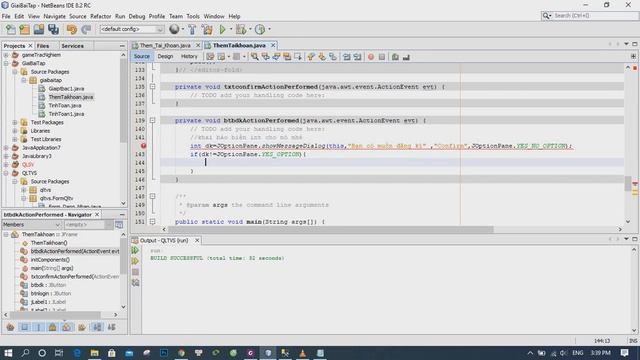
Task: Switch to the Them_Tai_Khoan.java tab
Action: point(165,45)
